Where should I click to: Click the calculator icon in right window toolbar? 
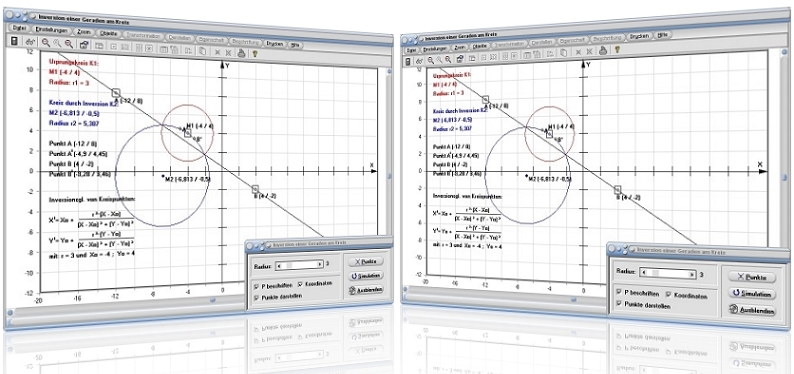pyautogui.click(x=408, y=61)
